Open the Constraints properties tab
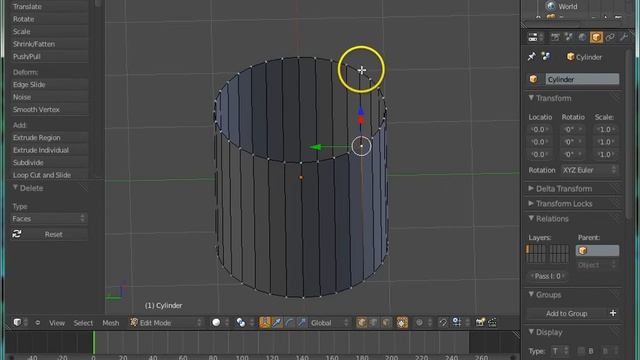 (x=610, y=37)
